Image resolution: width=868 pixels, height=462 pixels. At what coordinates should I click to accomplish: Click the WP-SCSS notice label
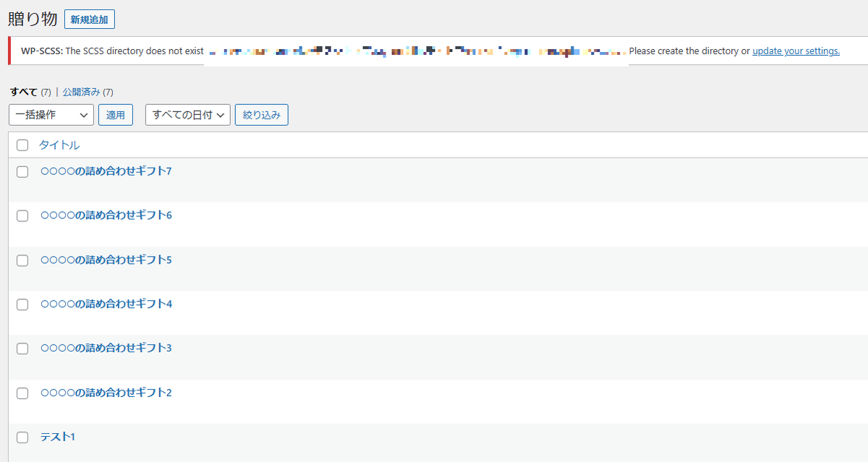click(42, 51)
